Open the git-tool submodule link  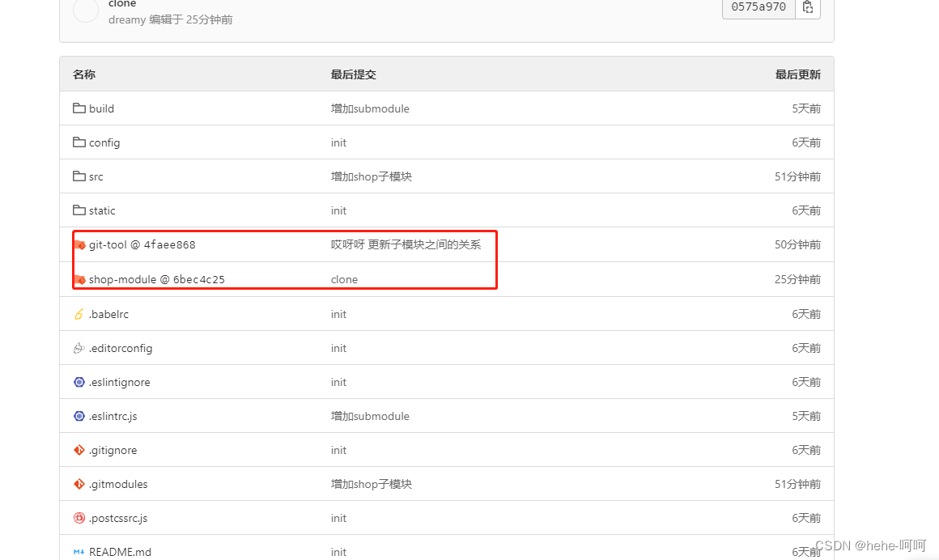coord(108,245)
